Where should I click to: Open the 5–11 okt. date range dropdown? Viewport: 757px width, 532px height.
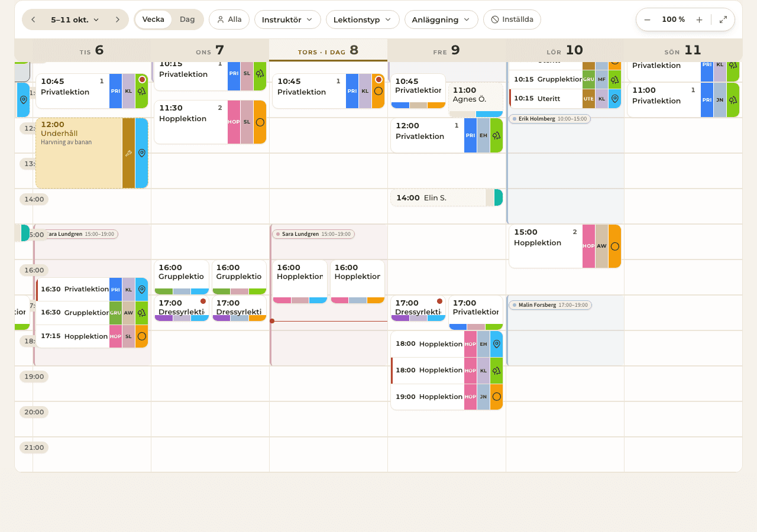click(x=75, y=20)
